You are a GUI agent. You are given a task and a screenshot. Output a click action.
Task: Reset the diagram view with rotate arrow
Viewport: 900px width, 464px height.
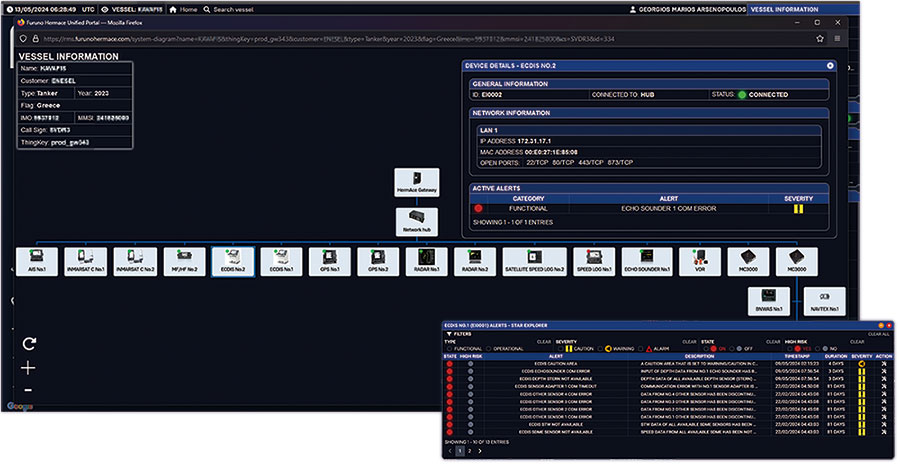29,343
